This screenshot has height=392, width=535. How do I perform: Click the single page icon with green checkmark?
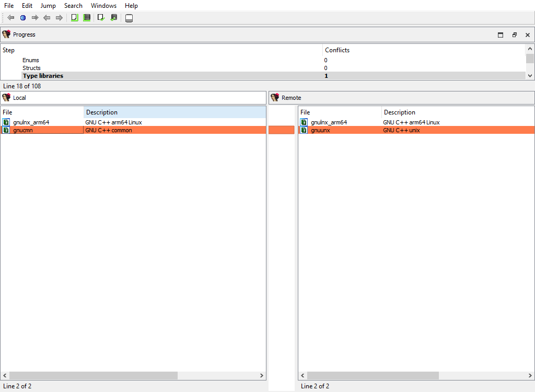101,18
